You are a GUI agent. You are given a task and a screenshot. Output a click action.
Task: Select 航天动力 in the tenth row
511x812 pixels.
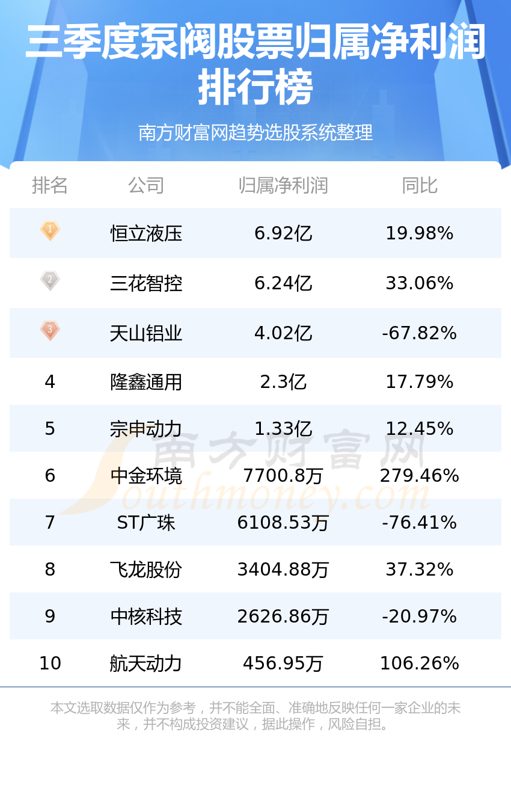click(146, 663)
